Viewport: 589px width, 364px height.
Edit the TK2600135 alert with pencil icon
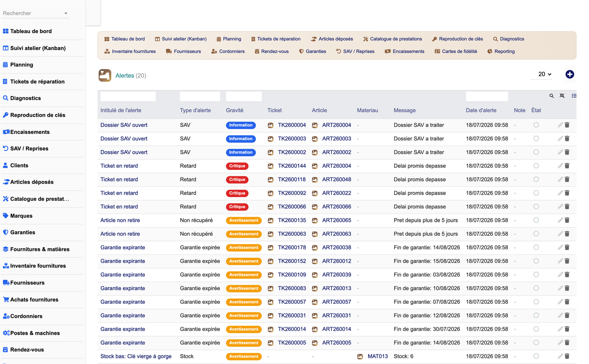point(560,220)
